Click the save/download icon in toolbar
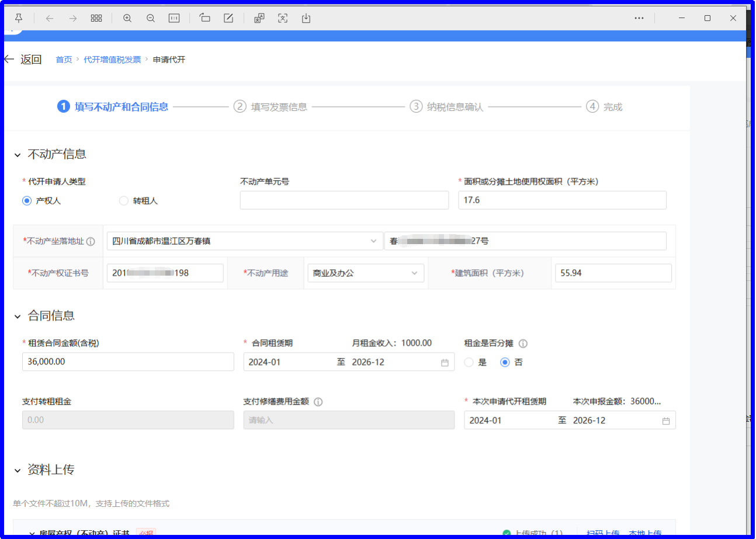 [306, 18]
